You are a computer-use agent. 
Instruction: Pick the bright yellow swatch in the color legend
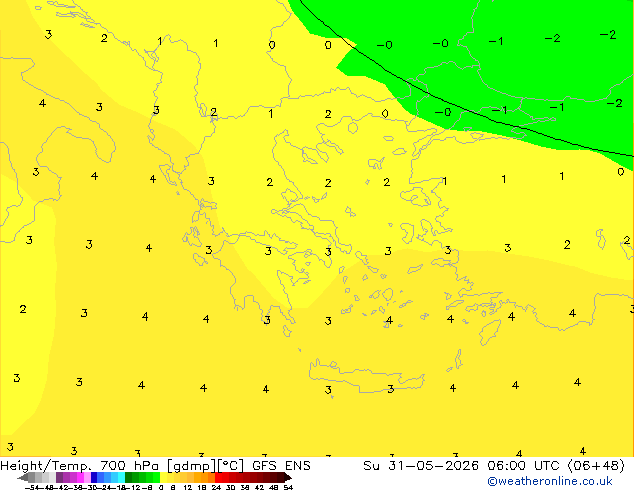point(163,477)
